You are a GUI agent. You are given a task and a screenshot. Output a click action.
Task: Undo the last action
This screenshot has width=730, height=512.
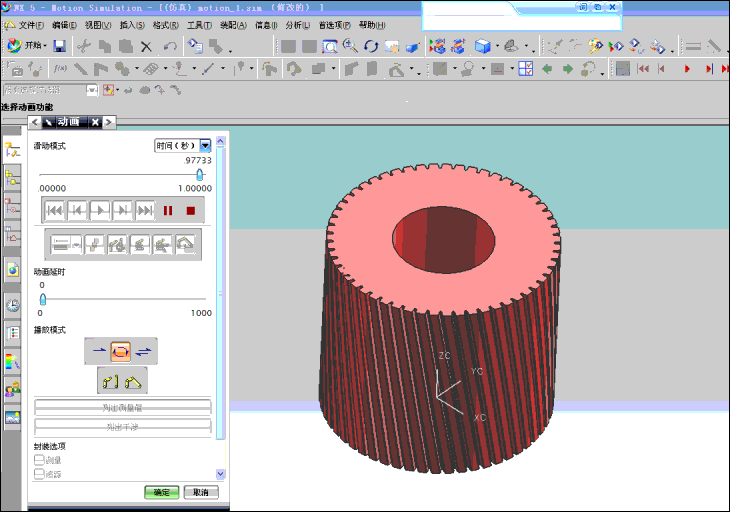tap(170, 46)
